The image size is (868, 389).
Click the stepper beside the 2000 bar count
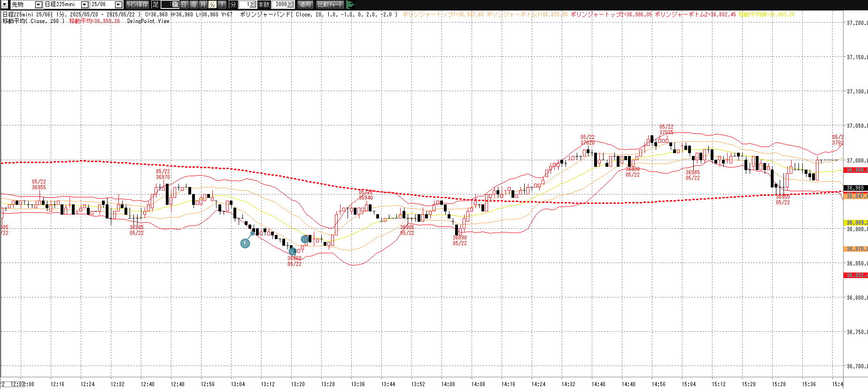pos(291,4)
